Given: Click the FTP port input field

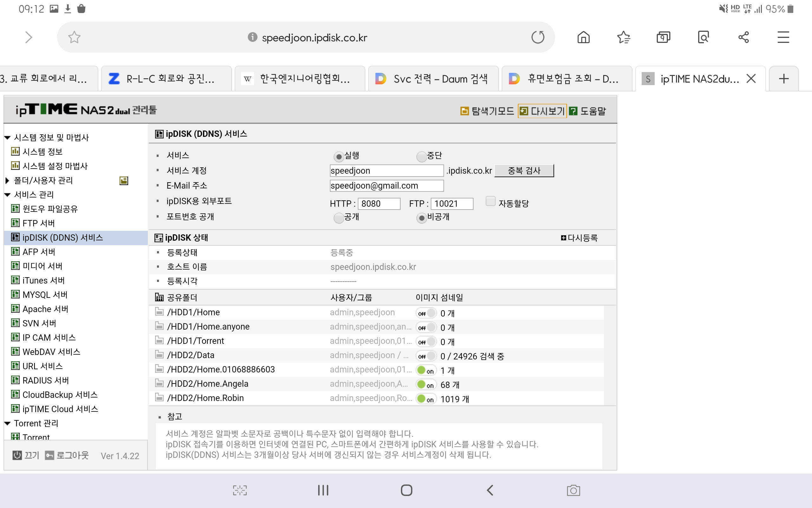Looking at the screenshot, I should tap(452, 204).
